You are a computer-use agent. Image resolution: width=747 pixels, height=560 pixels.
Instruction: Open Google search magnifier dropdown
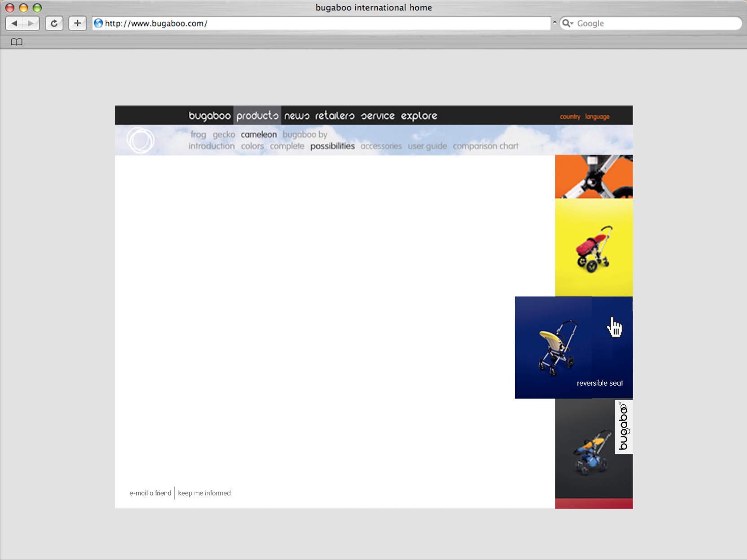[568, 23]
